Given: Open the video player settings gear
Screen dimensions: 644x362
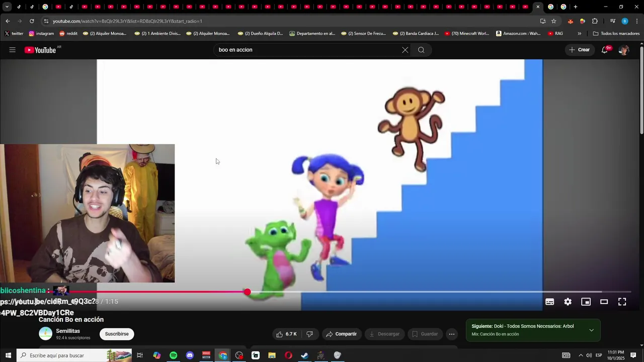Looking at the screenshot, I should [x=568, y=302].
